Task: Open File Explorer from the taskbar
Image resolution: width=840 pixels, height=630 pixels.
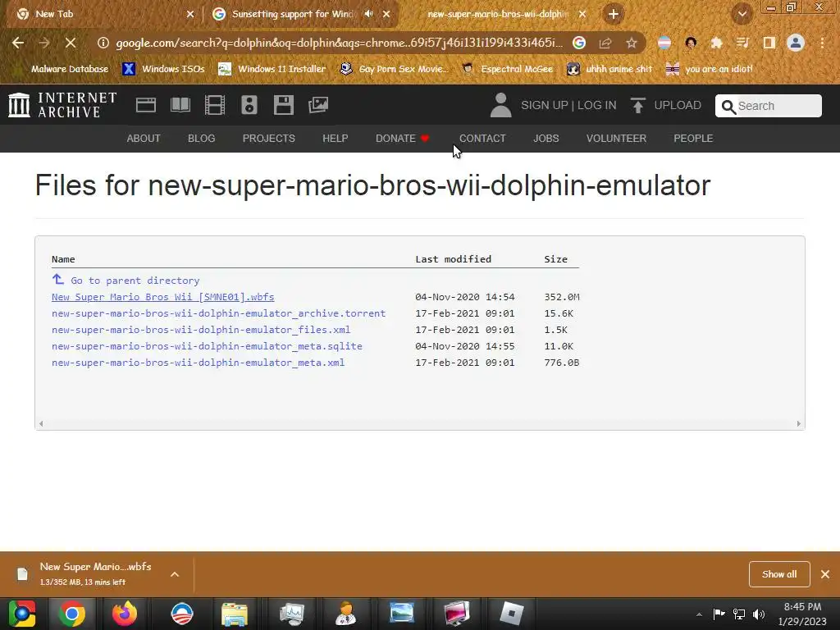Action: click(x=235, y=614)
